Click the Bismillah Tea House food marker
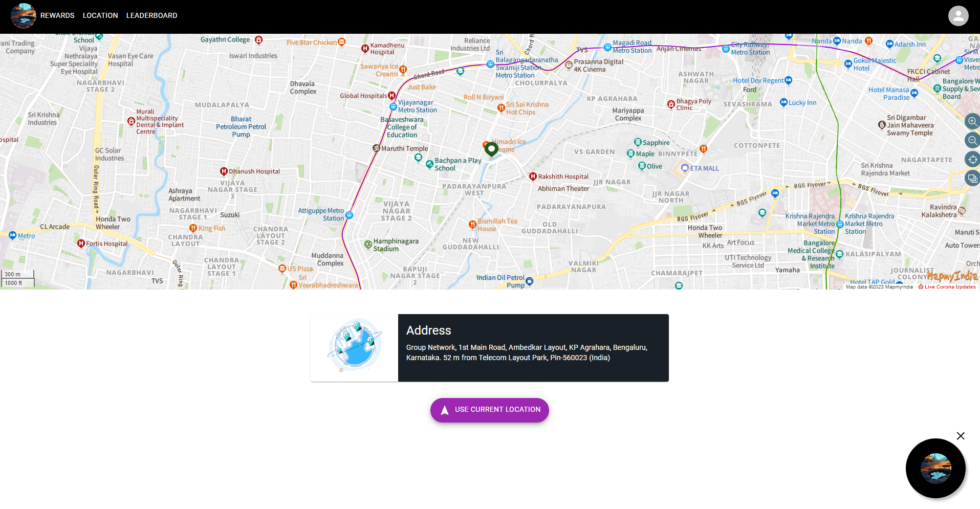The image size is (980, 509). (472, 224)
